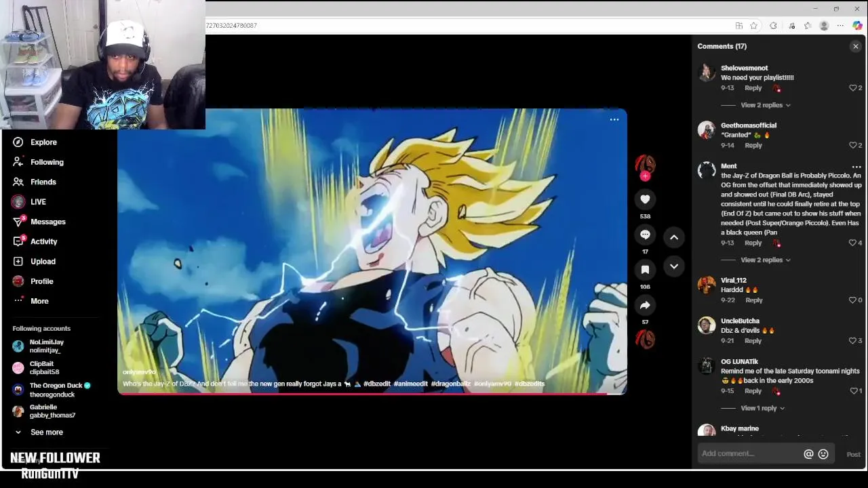
Task: Add page to favorites star icon
Action: (x=753, y=26)
